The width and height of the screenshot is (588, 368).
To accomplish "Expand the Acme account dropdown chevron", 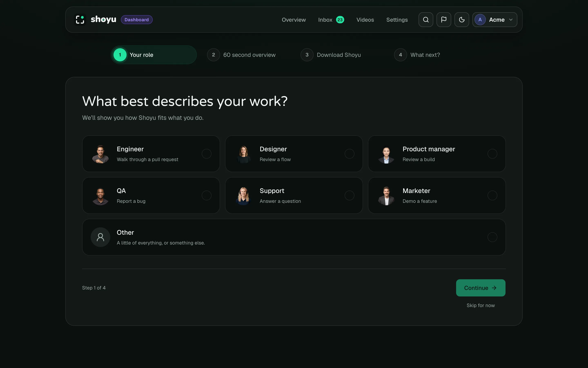I will [511, 20].
